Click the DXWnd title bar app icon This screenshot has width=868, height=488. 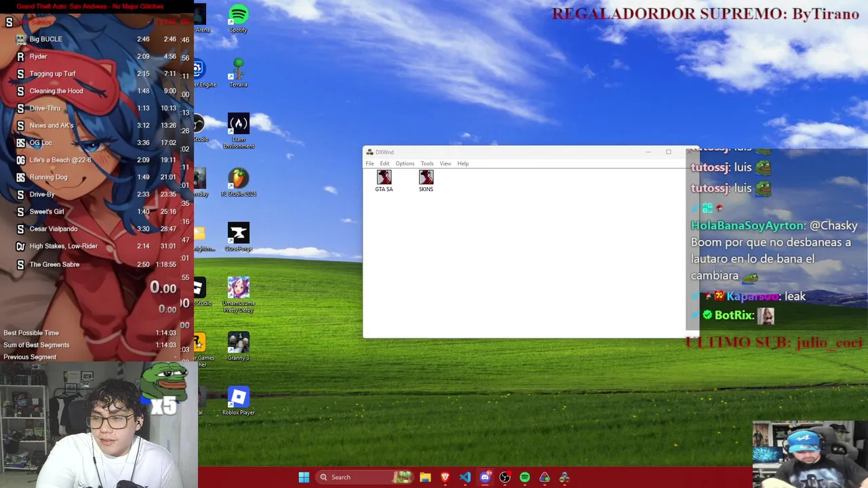pyautogui.click(x=370, y=152)
